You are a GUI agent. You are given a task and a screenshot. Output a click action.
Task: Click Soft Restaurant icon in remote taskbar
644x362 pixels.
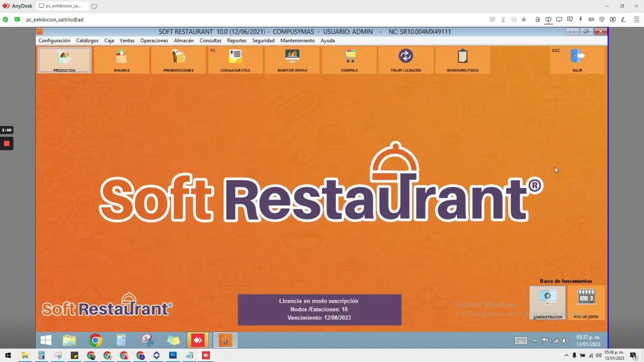(x=225, y=340)
